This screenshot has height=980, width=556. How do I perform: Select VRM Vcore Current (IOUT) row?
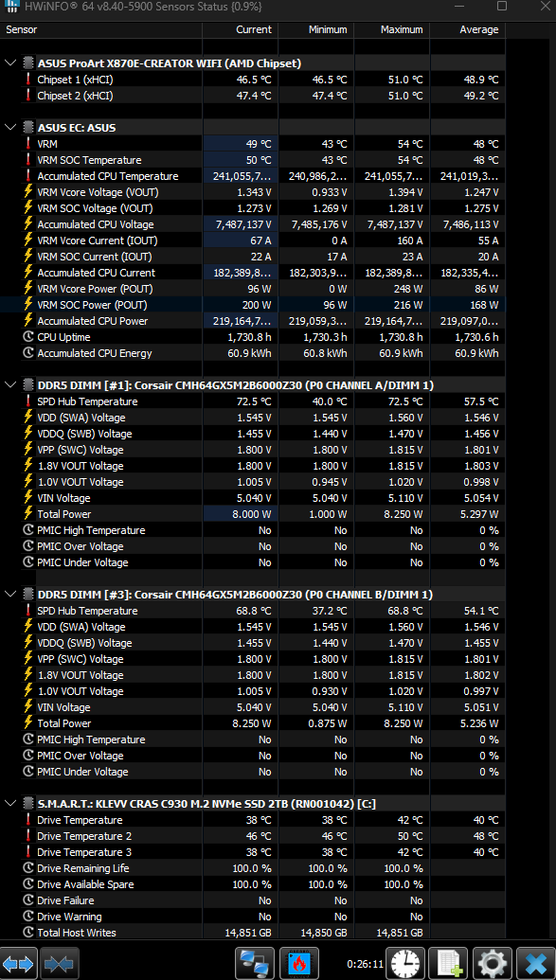tap(253, 241)
